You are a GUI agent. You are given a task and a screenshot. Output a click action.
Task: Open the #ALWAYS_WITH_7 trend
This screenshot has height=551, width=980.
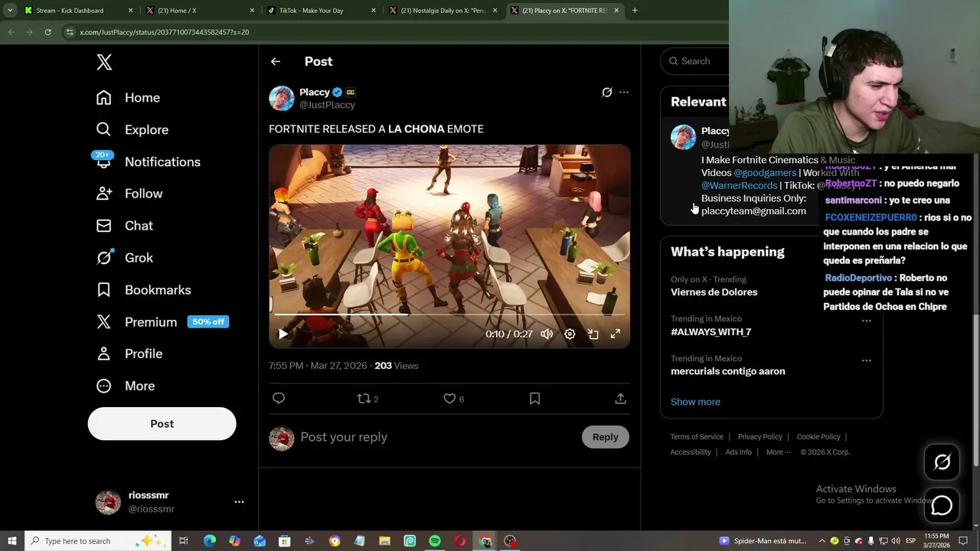point(710,332)
